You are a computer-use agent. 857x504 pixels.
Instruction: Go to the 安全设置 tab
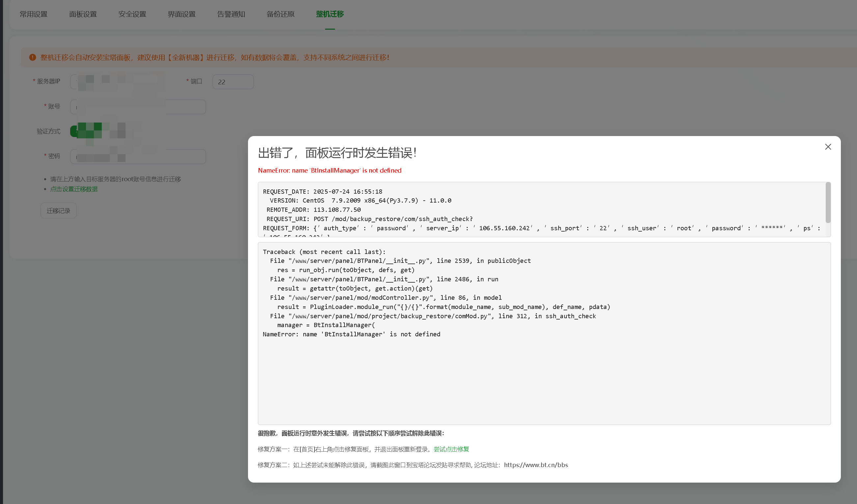pyautogui.click(x=132, y=14)
